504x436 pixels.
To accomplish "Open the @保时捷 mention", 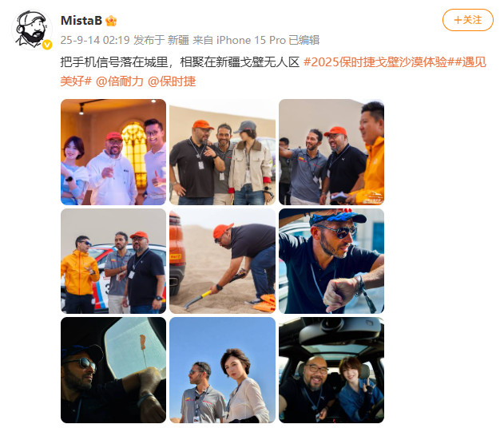I will tap(172, 81).
